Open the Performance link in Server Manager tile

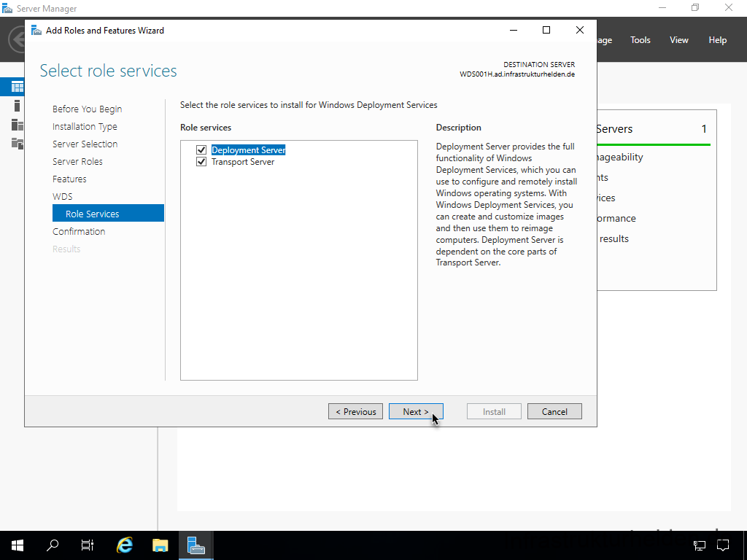[616, 219]
